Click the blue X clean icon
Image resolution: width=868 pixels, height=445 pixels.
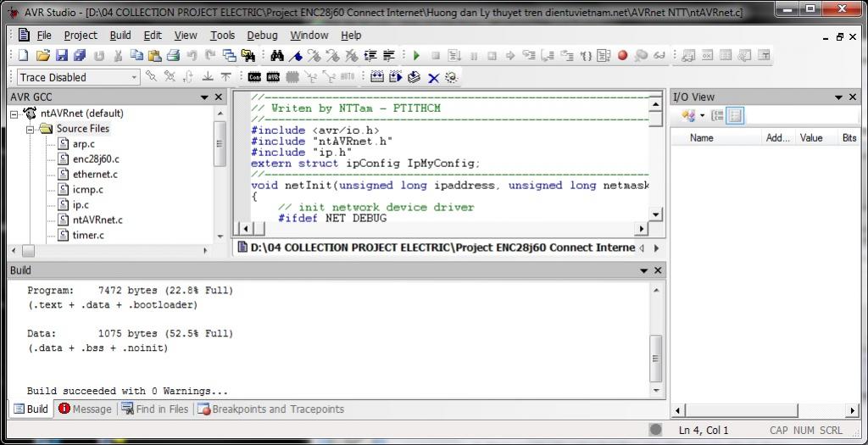coord(433,77)
